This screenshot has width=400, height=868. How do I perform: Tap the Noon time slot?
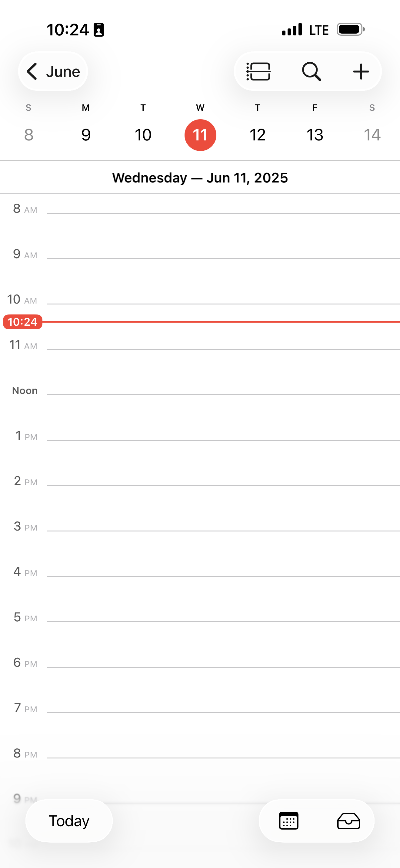223,417
